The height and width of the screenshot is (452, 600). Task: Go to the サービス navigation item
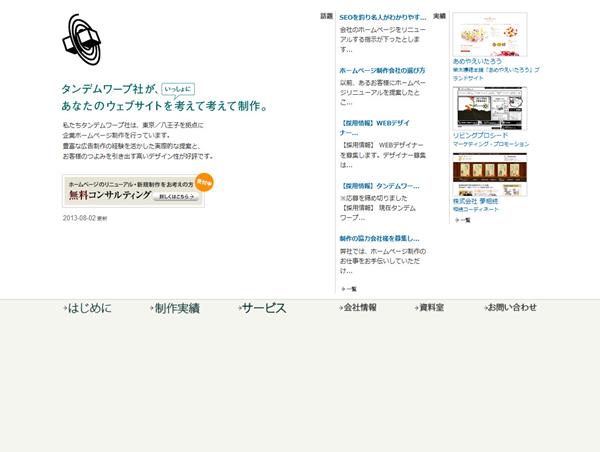(262, 308)
